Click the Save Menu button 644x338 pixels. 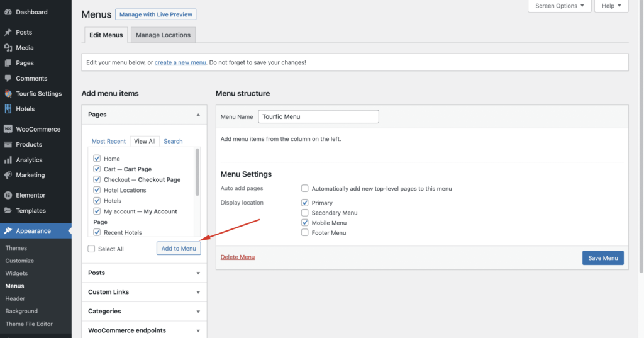pos(603,258)
